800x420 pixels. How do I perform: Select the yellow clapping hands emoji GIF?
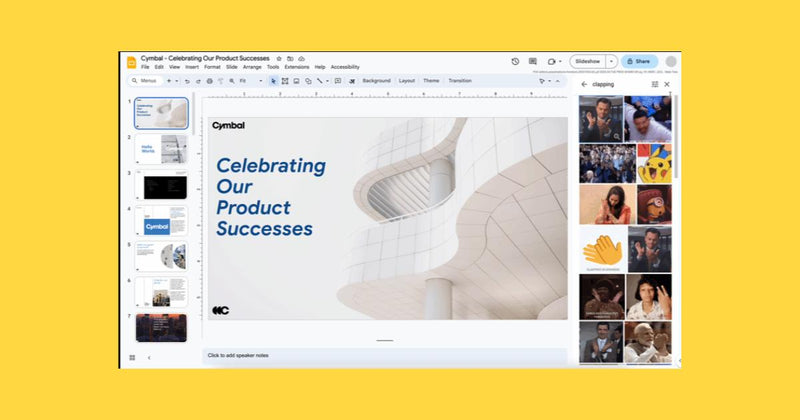tap(603, 250)
